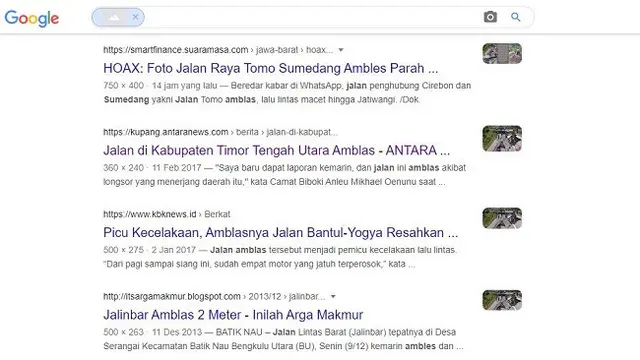Focus the Google search text field
The height and width of the screenshot is (360, 640).
click(x=312, y=17)
